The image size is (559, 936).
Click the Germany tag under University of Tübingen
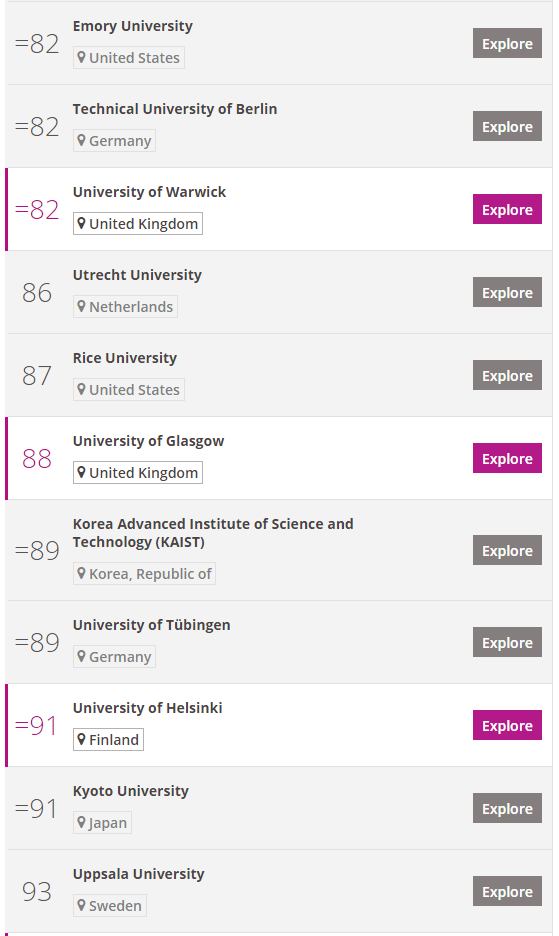pos(114,657)
